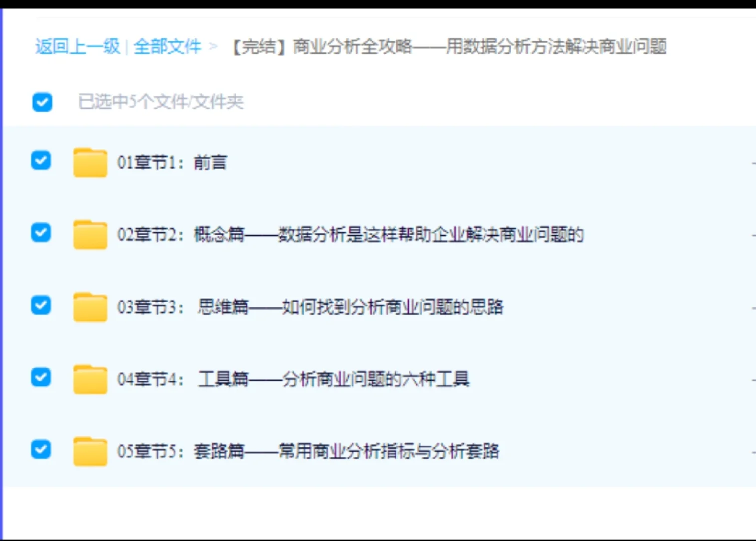Uncheck the 02章节2 概念篇 checkbox
The width and height of the screenshot is (756, 541).
41,233
